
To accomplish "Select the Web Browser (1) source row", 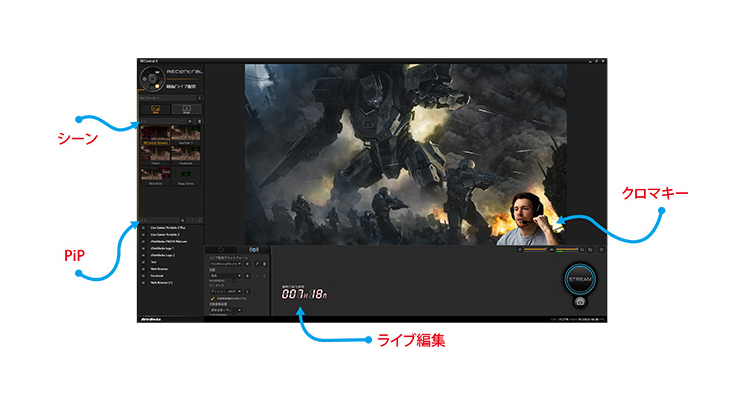I will tap(171, 283).
